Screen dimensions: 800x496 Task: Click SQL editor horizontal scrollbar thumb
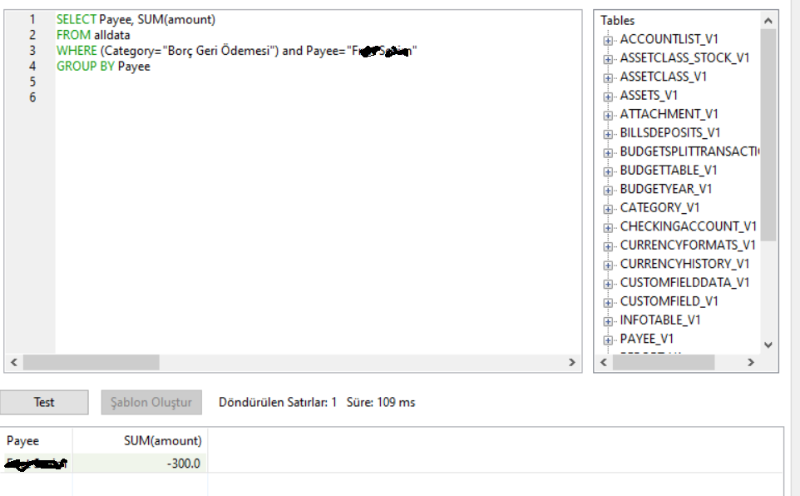(91, 363)
